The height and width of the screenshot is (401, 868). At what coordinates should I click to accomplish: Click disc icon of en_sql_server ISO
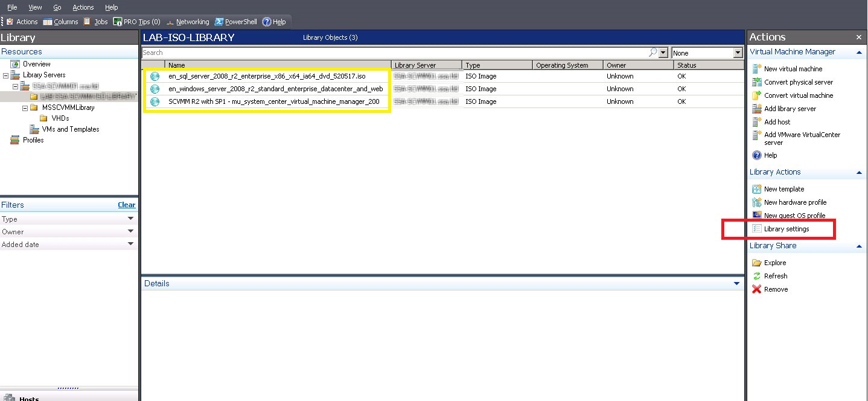pyautogui.click(x=155, y=77)
